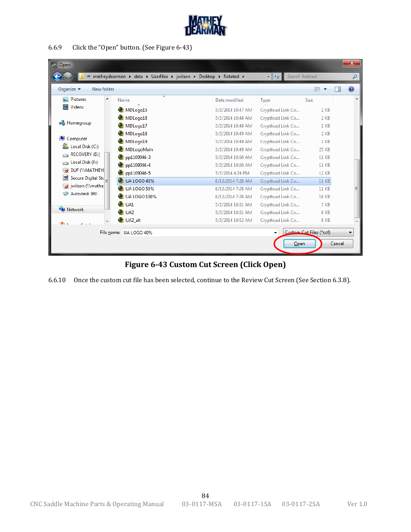The width and height of the screenshot is (411, 532).
Task: Click the UA1 file icon
Action: 121,205
